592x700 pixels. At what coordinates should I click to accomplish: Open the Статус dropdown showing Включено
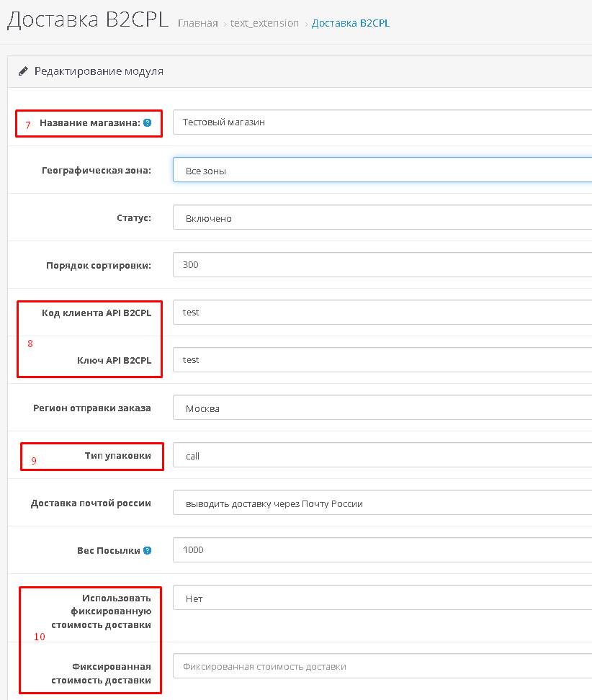(x=382, y=217)
